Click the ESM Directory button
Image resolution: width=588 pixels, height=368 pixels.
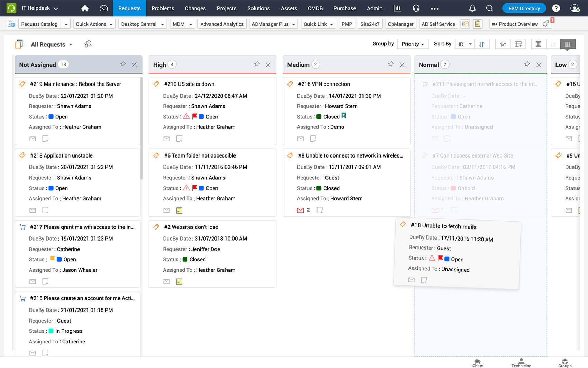click(524, 8)
